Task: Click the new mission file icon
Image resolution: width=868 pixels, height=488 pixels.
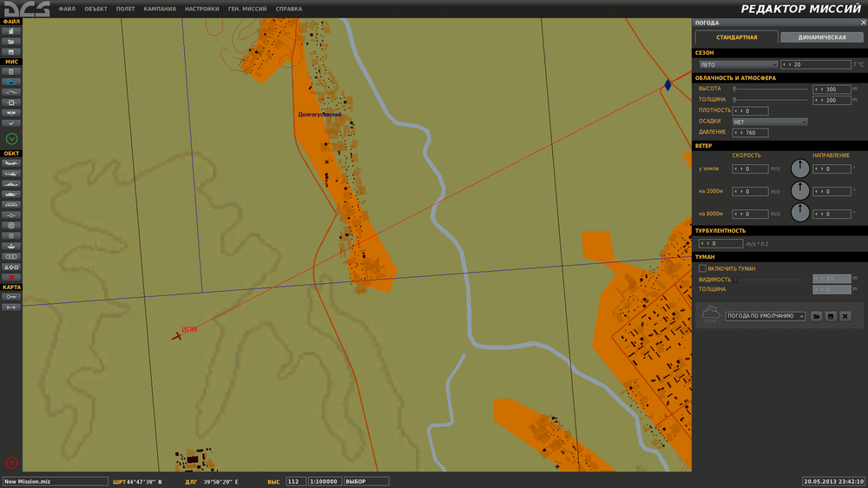Action: coord(11,31)
